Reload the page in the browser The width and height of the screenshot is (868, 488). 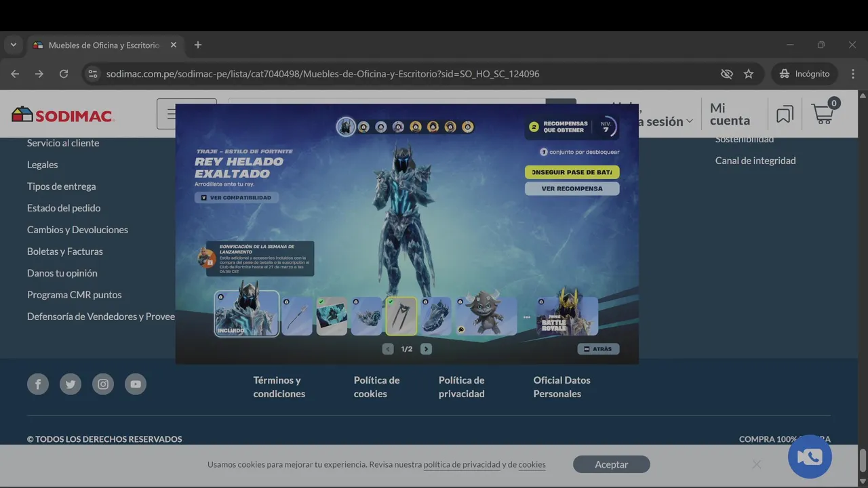[x=64, y=74]
